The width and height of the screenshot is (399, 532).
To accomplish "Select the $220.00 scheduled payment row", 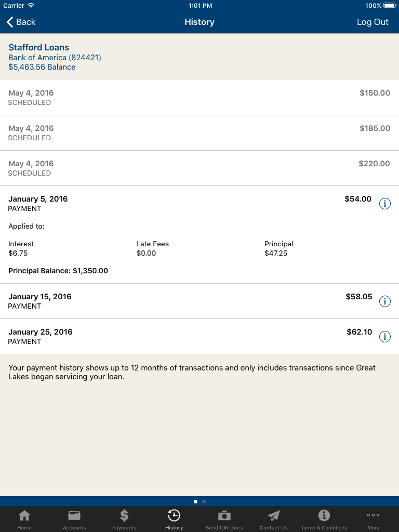I will [x=199, y=168].
